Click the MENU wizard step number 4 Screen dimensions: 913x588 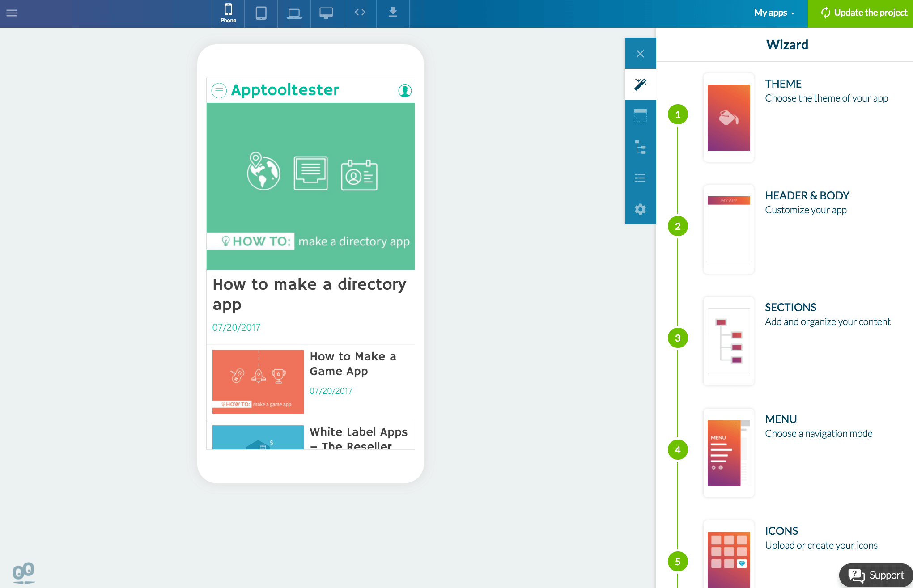tap(678, 450)
